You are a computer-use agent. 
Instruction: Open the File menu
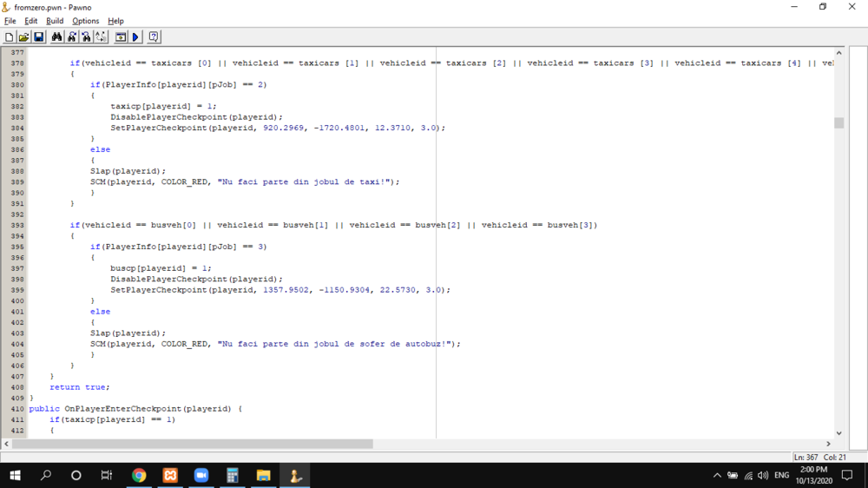coord(10,21)
